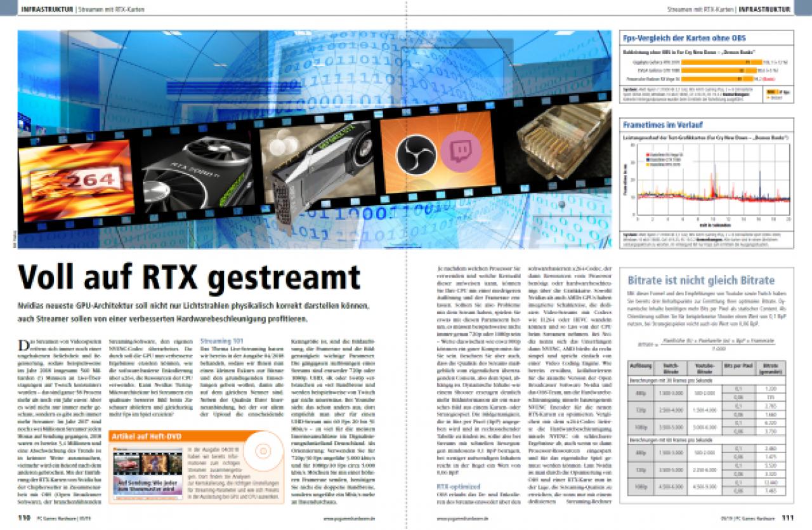This screenshot has width=812, height=530.
Task: Click the 'INFRASTRUKTUR' header tab on the right page
Action: [x=764, y=9]
